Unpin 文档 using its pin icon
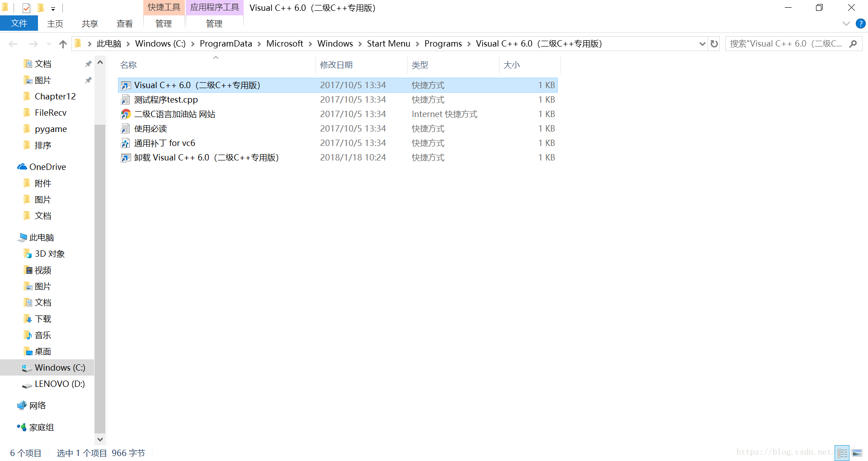The height and width of the screenshot is (461, 868). 89,64
